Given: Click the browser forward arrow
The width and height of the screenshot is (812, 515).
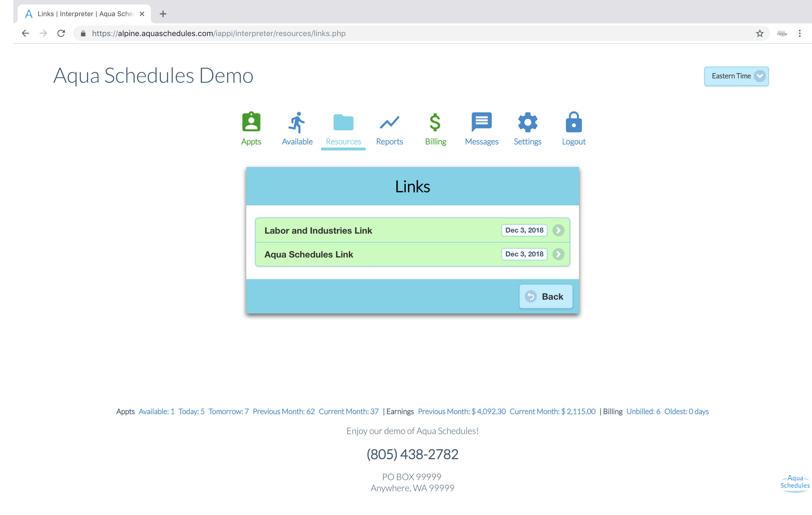Looking at the screenshot, I should (x=43, y=33).
